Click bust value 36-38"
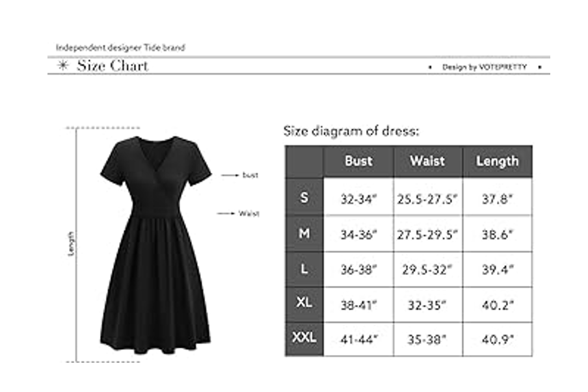Image resolution: width=588 pixels, height=392 pixels. [358, 269]
